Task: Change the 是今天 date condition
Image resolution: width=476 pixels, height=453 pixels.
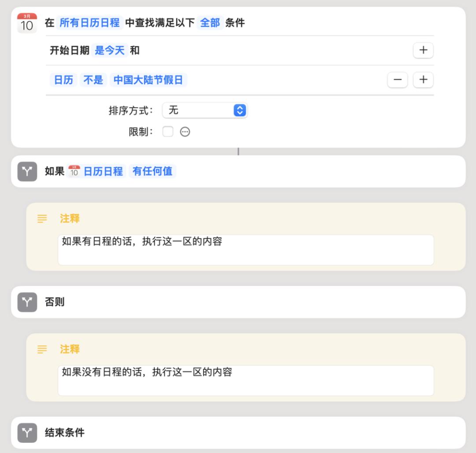Action: (x=110, y=51)
